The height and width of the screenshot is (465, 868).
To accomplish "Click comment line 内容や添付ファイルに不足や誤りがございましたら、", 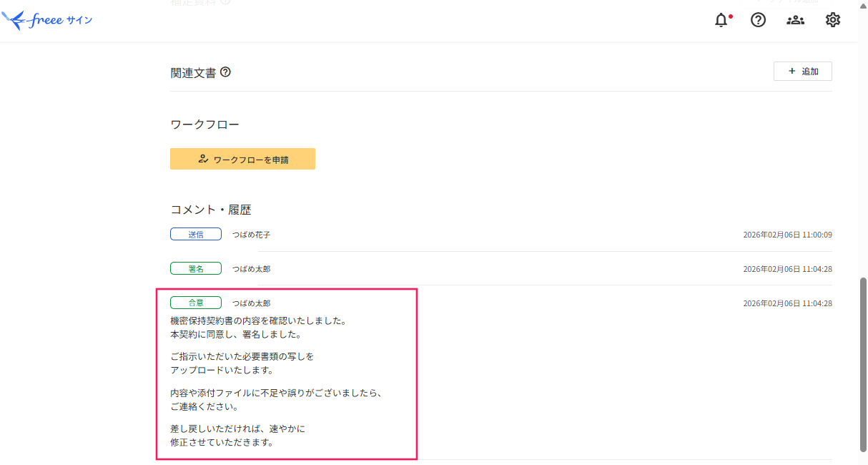I will pyautogui.click(x=277, y=393).
